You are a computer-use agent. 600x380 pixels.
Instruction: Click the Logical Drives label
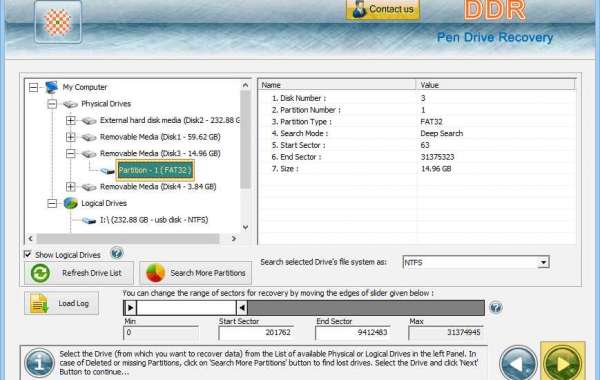pos(104,203)
